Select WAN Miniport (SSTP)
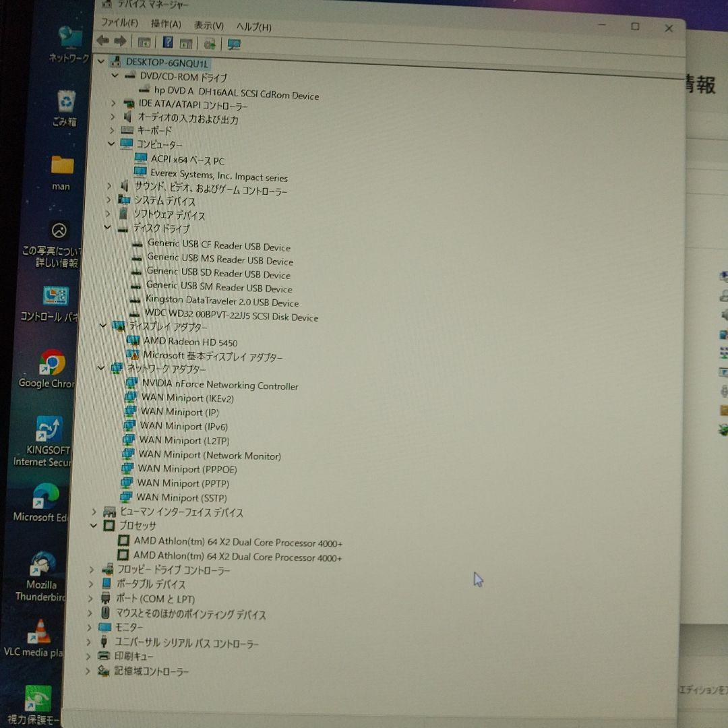Viewport: 728px width, 728px height. 181,497
